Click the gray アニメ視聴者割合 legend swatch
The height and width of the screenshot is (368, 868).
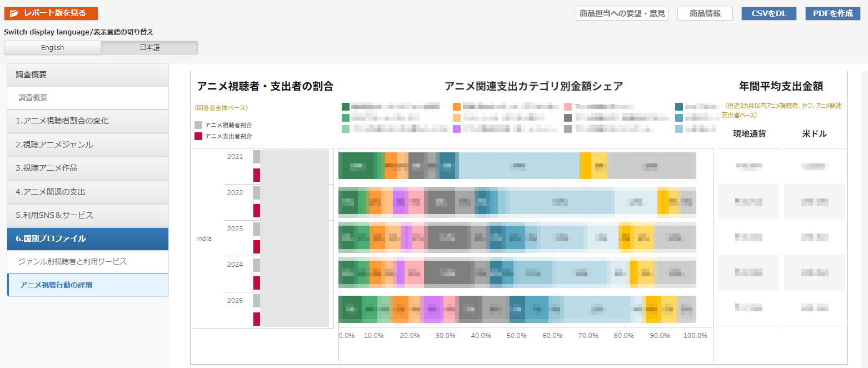click(198, 125)
